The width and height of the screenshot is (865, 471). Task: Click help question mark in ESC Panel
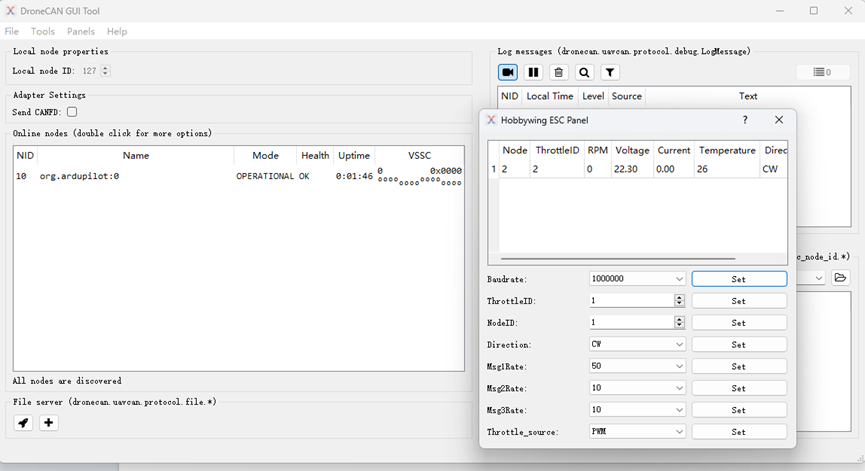[745, 120]
